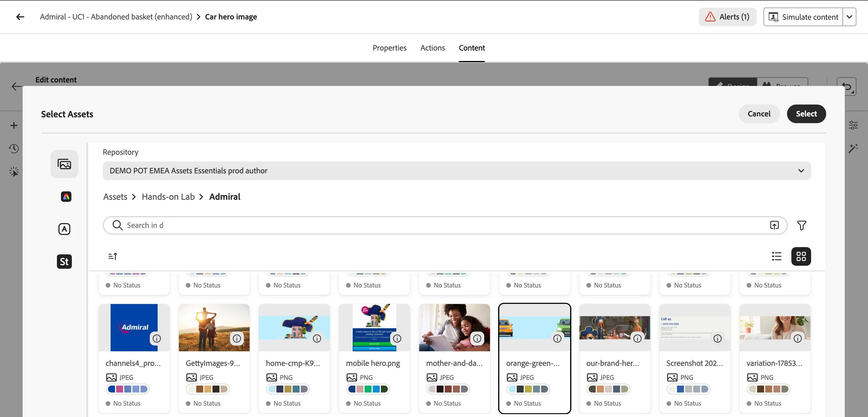
Task: Show info for home-cmp-K9 asset
Action: click(317, 339)
